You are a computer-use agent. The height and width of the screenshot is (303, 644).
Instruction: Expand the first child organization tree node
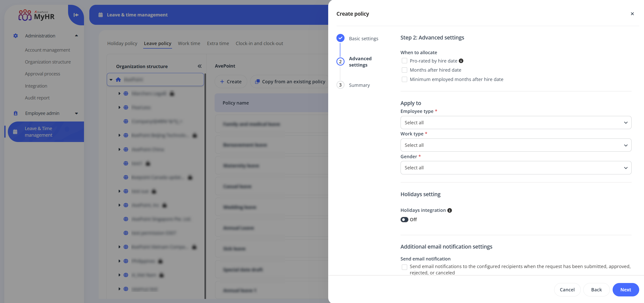point(119,93)
